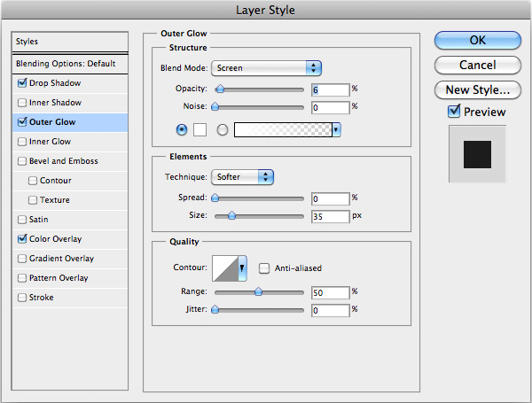Tick the Inner Shadow checkbox
The image size is (532, 403).
22,103
